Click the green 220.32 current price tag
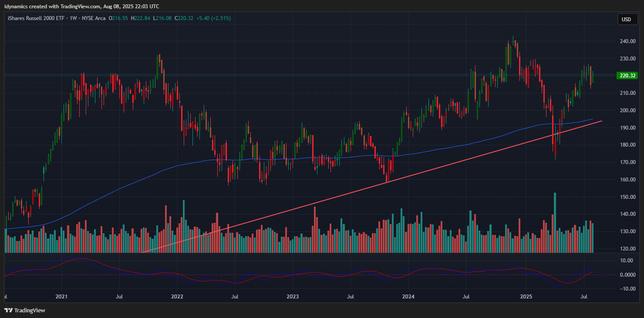 point(627,75)
